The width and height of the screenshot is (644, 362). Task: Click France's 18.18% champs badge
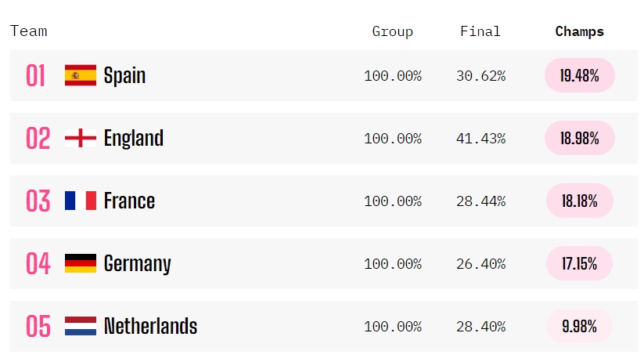click(580, 201)
